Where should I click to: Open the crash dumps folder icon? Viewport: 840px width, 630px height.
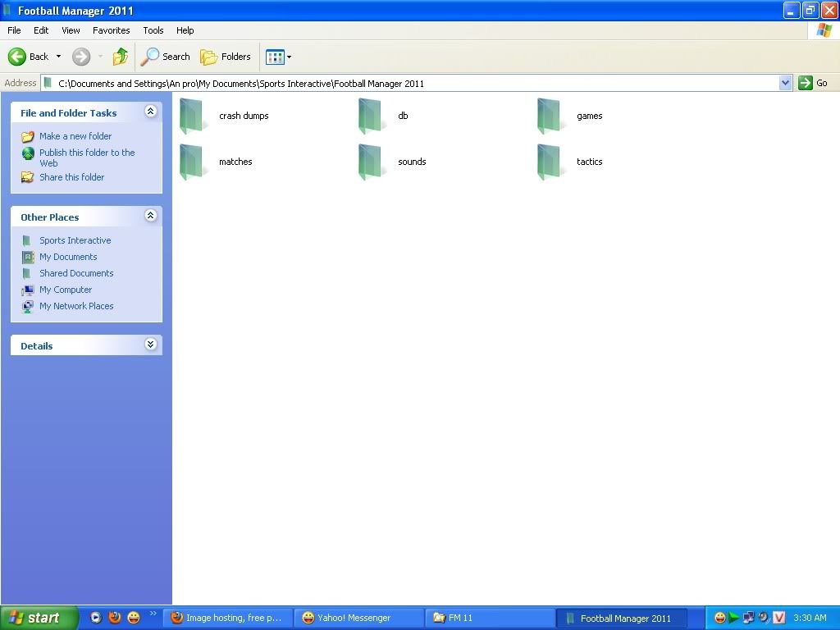[x=192, y=116]
